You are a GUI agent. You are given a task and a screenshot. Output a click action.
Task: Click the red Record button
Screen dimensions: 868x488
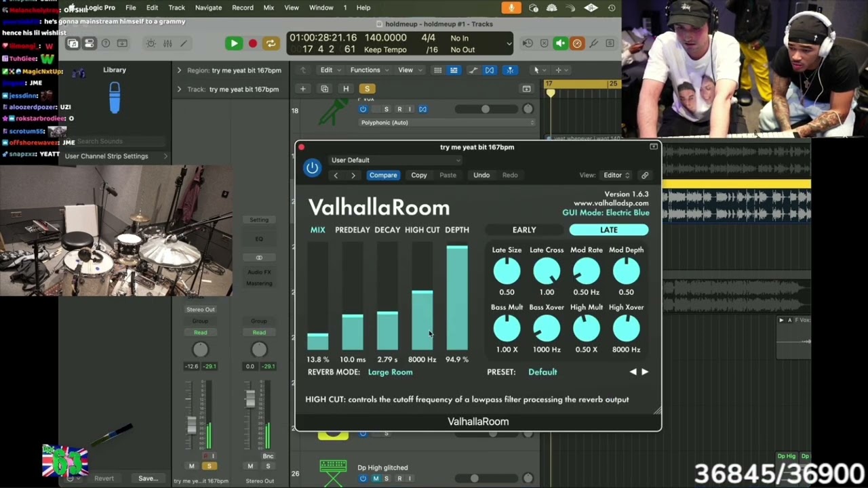(x=252, y=43)
